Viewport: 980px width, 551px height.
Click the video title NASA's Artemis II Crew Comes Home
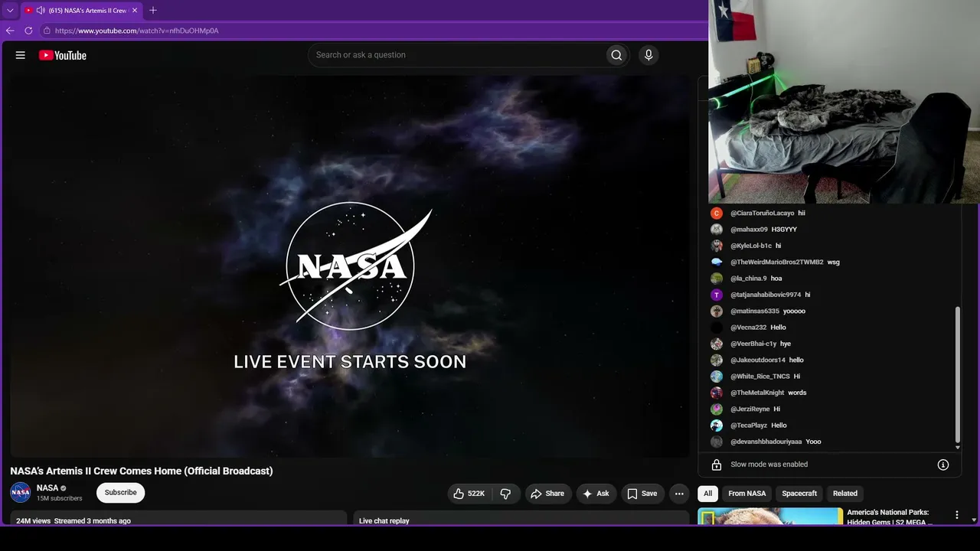coord(142,471)
